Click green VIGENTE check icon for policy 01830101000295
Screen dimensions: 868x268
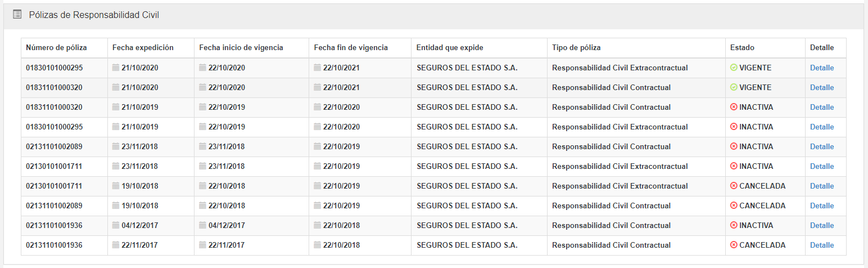(x=734, y=68)
